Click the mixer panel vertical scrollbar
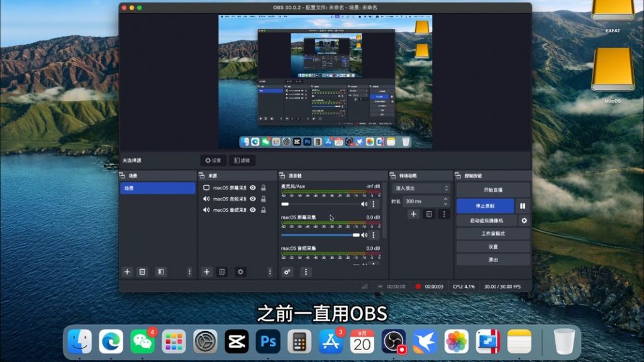Viewport: 644px width, 362px height. coord(384,210)
